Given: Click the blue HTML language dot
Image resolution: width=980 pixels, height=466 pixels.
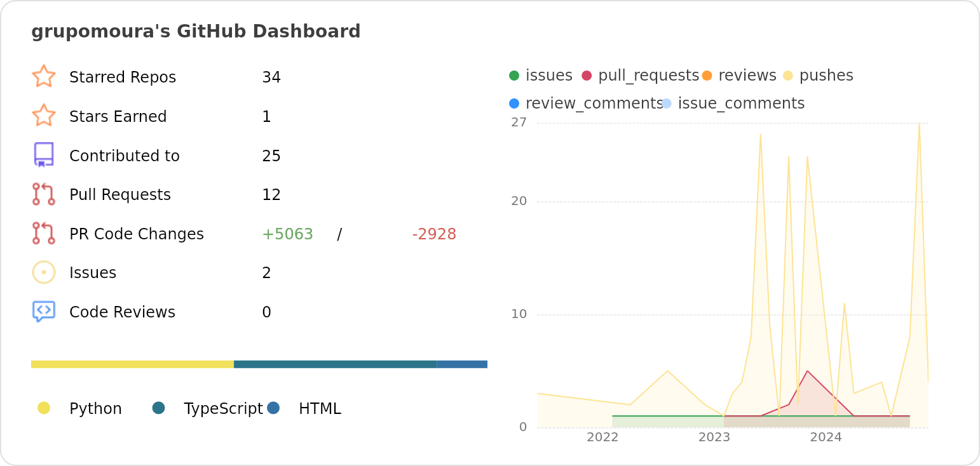Looking at the screenshot, I should coord(273,408).
